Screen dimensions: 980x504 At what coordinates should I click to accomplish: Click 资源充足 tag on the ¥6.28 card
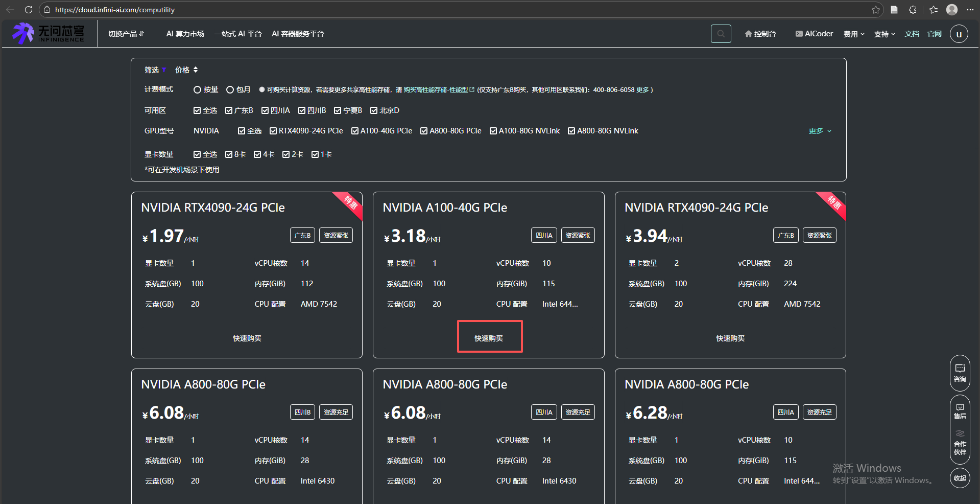pyautogui.click(x=819, y=412)
